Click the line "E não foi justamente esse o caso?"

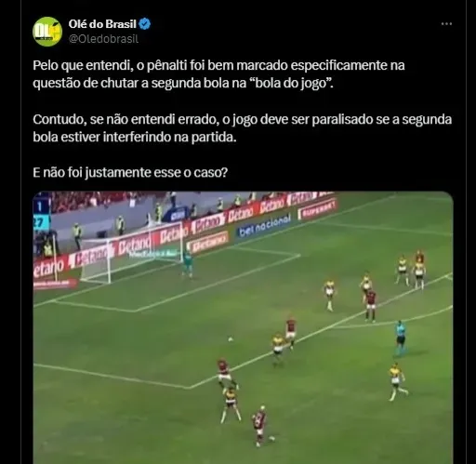pos(130,172)
